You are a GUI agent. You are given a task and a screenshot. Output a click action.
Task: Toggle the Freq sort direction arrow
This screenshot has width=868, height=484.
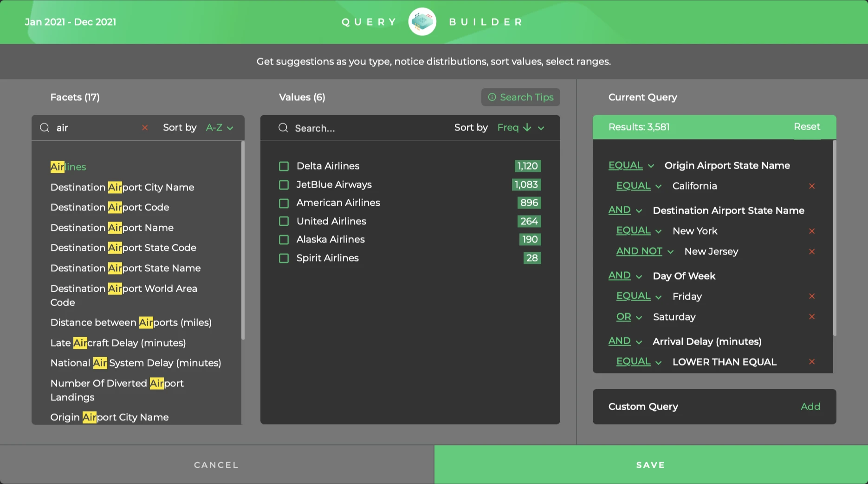point(527,127)
